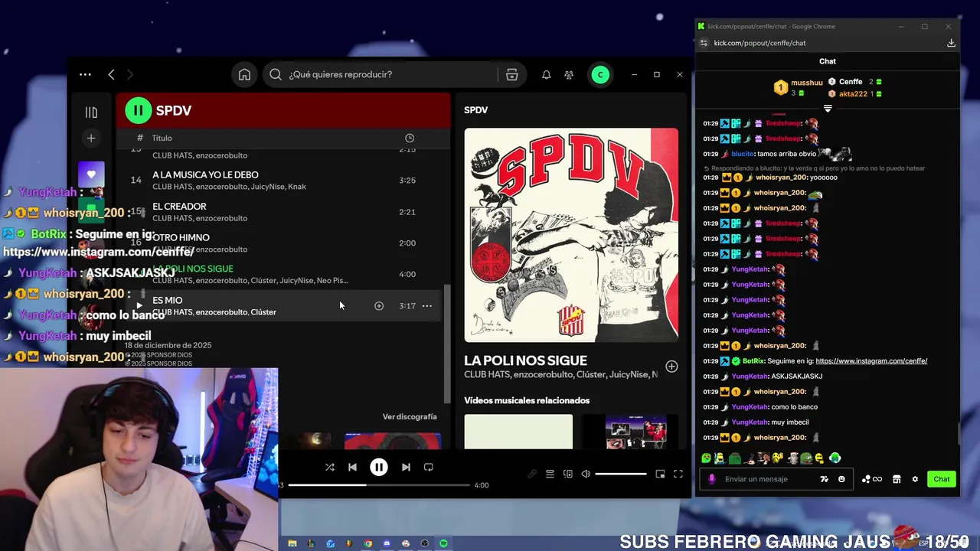Create playlist with sidebar plus icon

[x=91, y=138]
